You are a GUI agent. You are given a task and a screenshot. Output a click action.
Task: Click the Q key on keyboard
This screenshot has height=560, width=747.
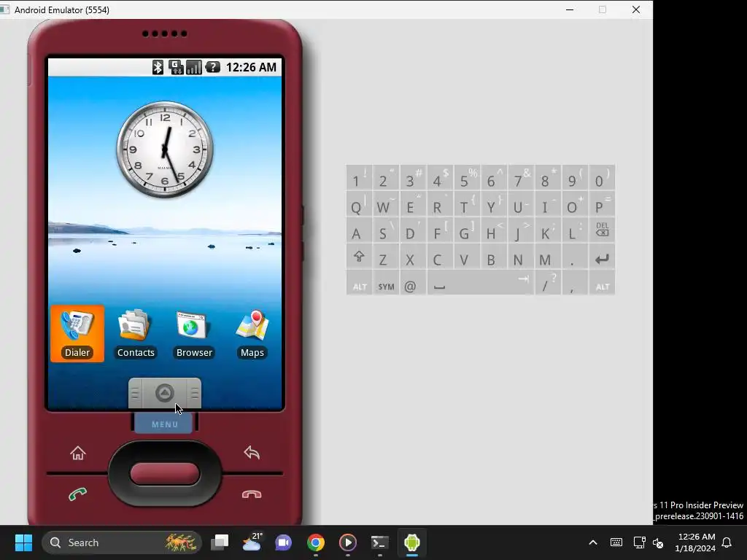(359, 204)
